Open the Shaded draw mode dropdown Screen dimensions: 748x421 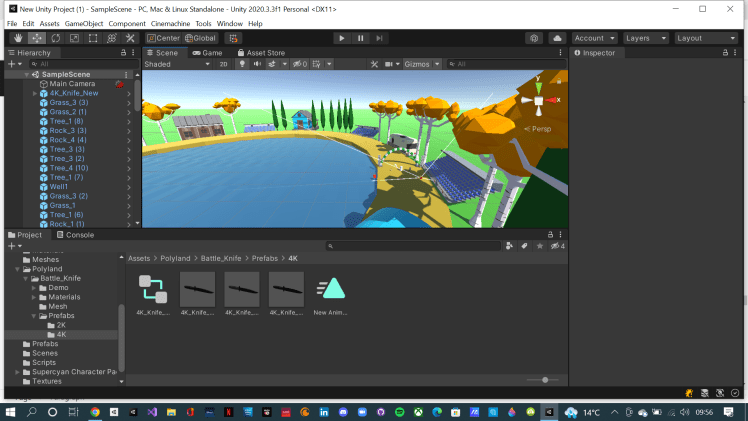[x=175, y=64]
